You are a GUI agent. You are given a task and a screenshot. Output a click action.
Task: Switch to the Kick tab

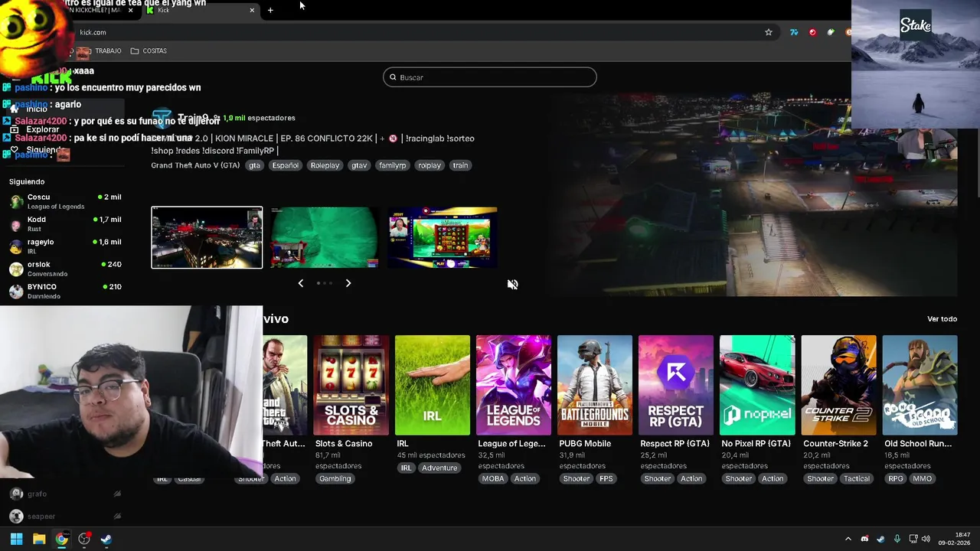[x=201, y=10]
